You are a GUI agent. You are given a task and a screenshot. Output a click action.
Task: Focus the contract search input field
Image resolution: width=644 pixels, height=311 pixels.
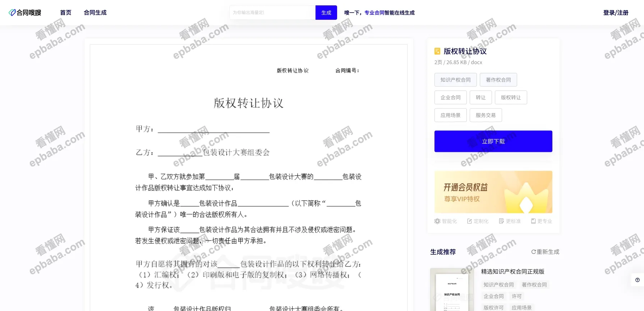coord(272,13)
